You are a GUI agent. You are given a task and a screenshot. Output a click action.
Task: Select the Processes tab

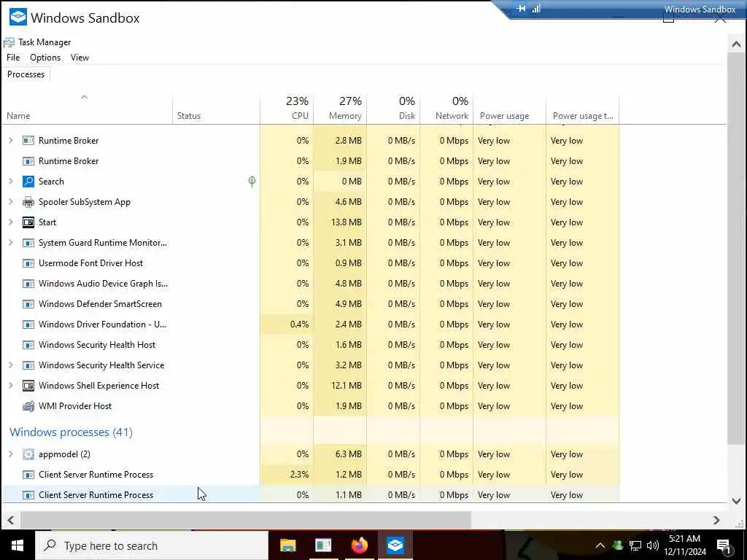[26, 74]
